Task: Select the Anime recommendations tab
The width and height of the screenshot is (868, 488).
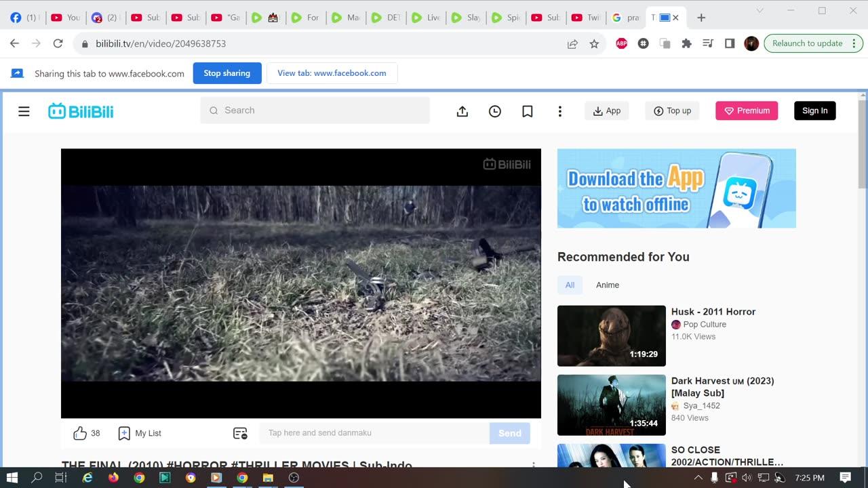Action: click(x=608, y=285)
